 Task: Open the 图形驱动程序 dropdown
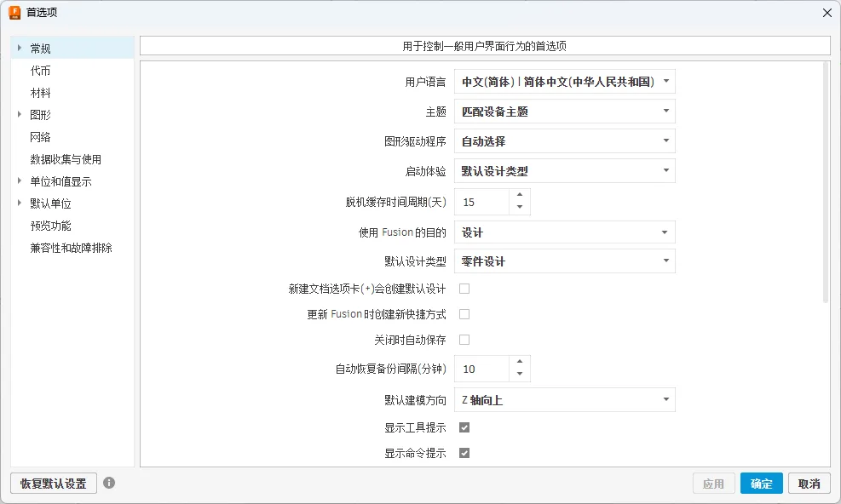(x=565, y=141)
